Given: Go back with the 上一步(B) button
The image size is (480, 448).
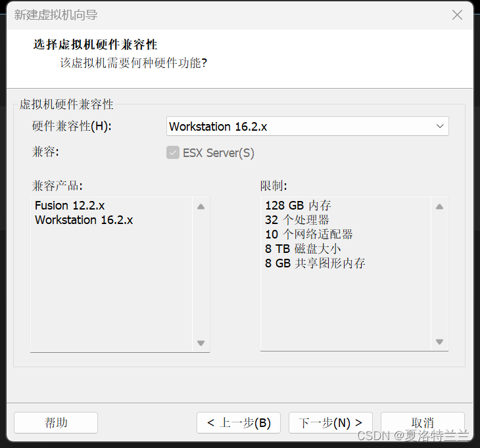Looking at the screenshot, I should pyautogui.click(x=239, y=422).
